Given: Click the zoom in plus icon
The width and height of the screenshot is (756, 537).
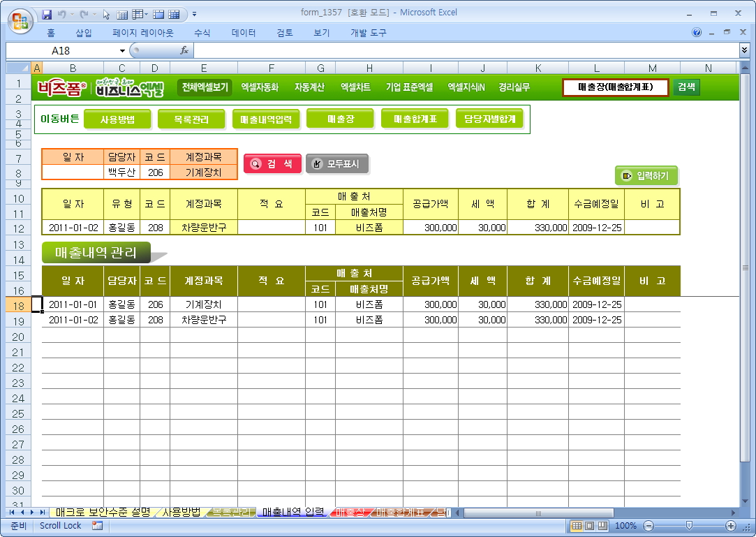Looking at the screenshot, I should [731, 526].
